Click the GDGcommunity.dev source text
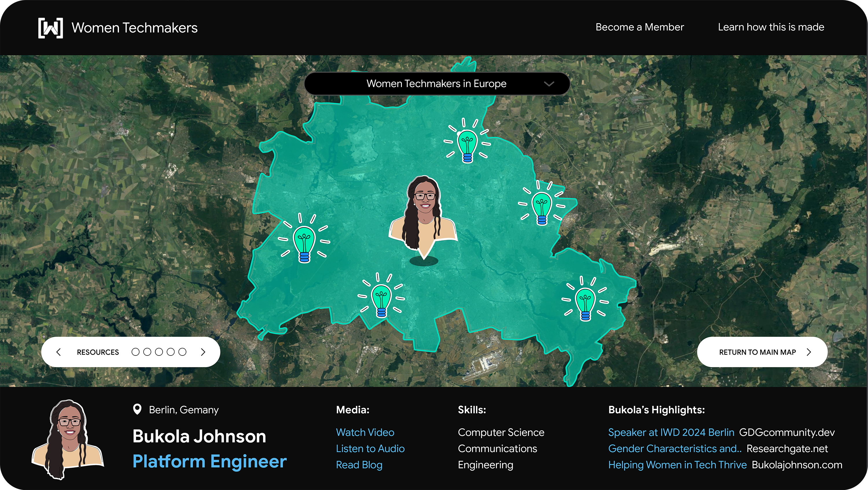 [x=787, y=432]
